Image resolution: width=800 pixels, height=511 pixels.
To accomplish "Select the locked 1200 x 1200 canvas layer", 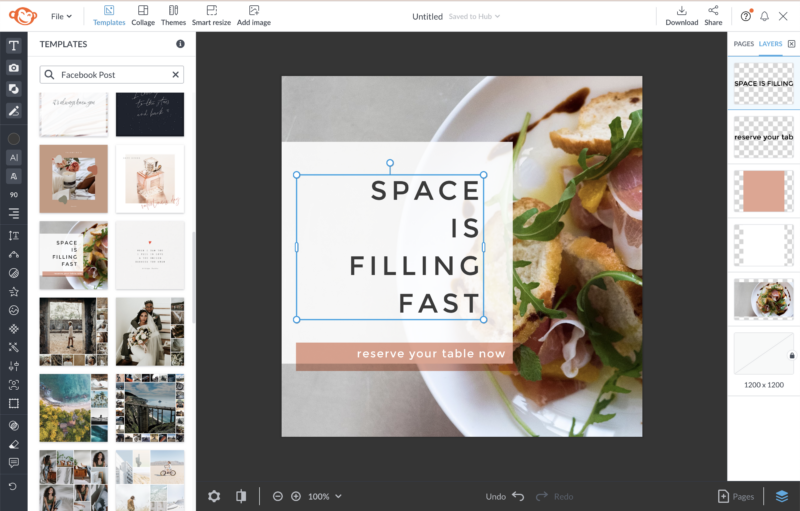I will click(764, 353).
